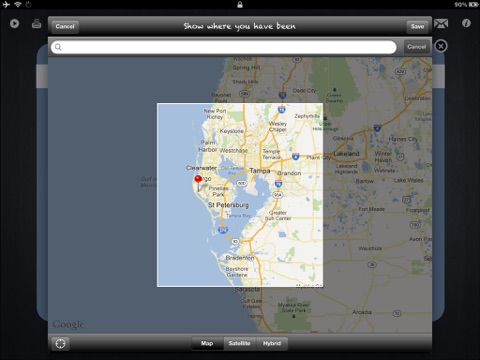Click the Haines City map label
The height and width of the screenshot is (360, 480).
pyautogui.click(x=403, y=139)
